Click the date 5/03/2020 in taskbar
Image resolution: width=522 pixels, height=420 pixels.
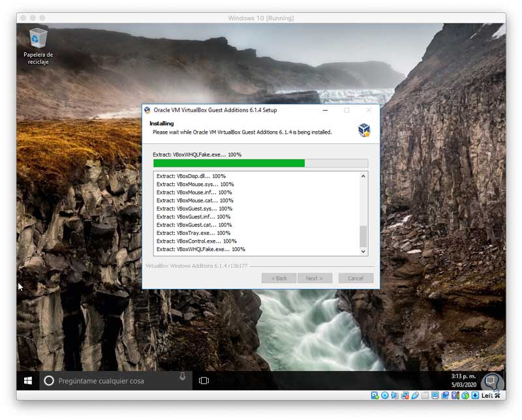(x=464, y=385)
